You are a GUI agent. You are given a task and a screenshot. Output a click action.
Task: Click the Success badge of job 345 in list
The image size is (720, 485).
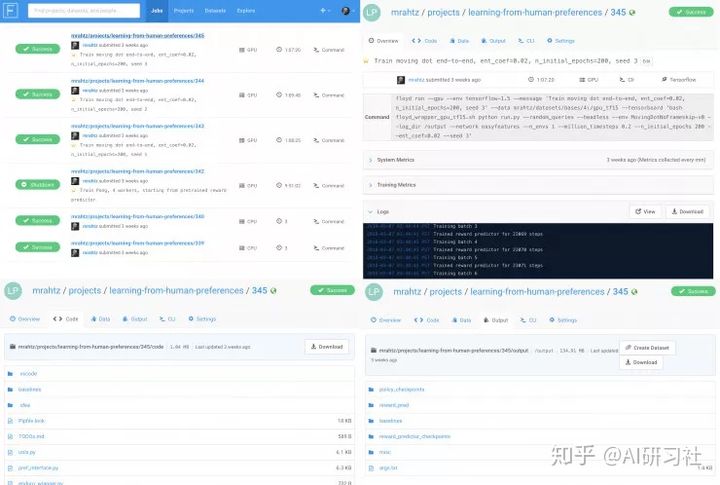pyautogui.click(x=38, y=49)
